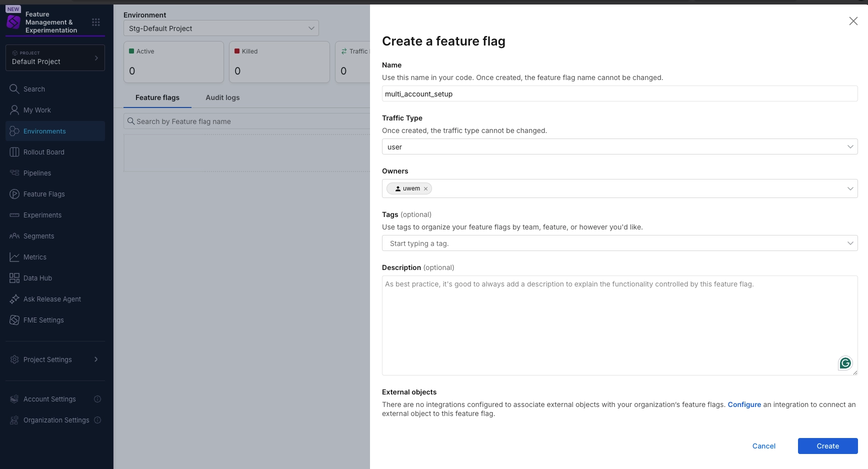Remove uwem from the Owners field
Screen dimensions: 868x469
click(x=425, y=189)
